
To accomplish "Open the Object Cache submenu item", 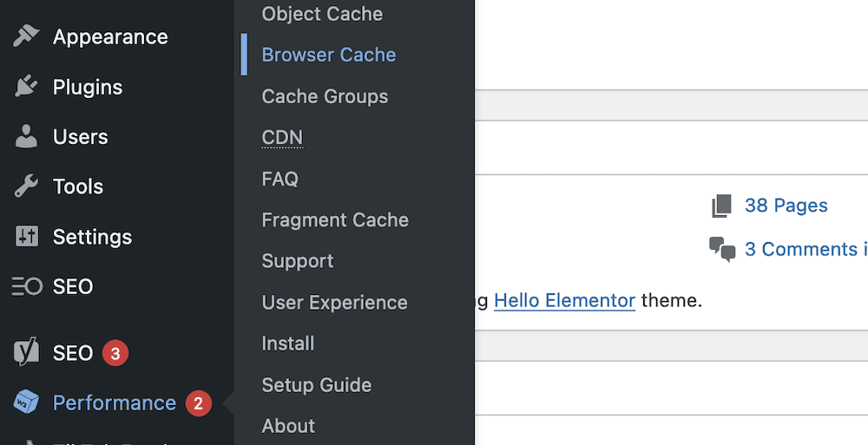I will click(322, 14).
